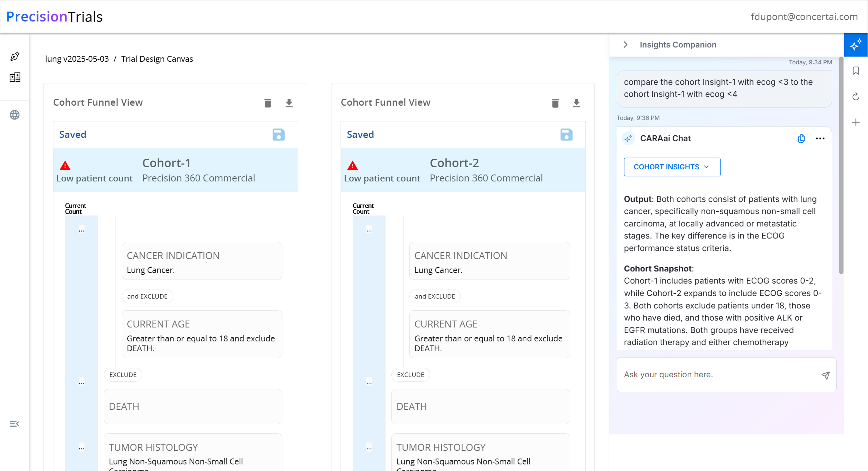Send question with paper plane icon
Image resolution: width=868 pixels, height=471 pixels.
825,375
